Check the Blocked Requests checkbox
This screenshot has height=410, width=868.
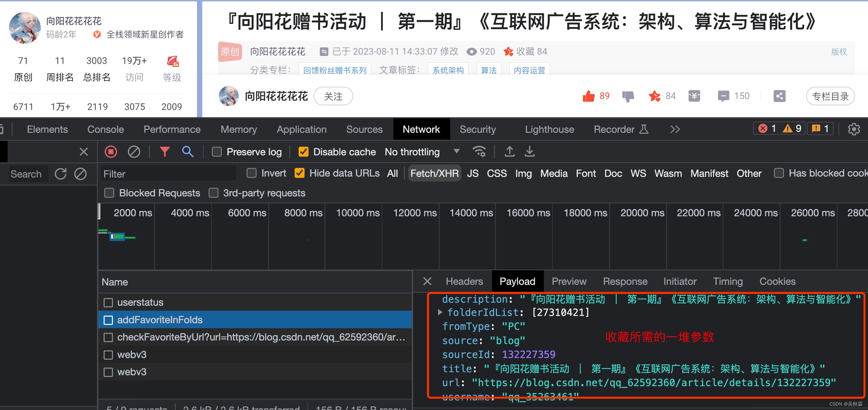(109, 193)
